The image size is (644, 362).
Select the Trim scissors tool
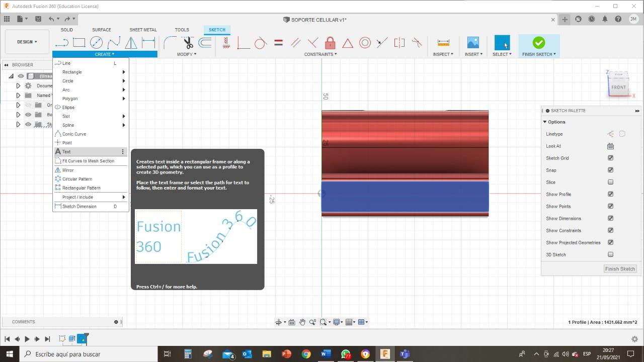click(188, 43)
